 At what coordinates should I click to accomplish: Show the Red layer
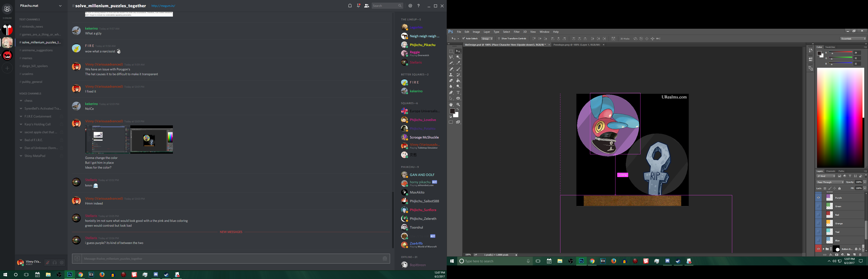(x=818, y=215)
